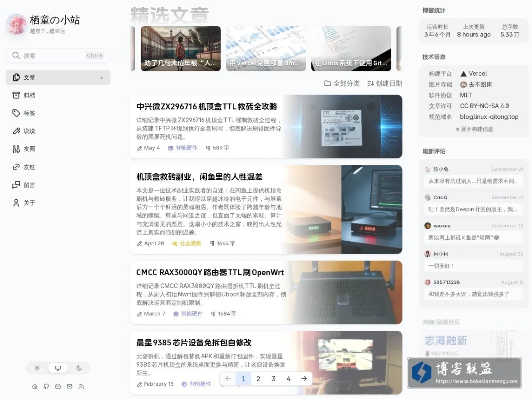Open the 留言 guestbook menu item
The image size is (532, 399).
[x=58, y=185]
